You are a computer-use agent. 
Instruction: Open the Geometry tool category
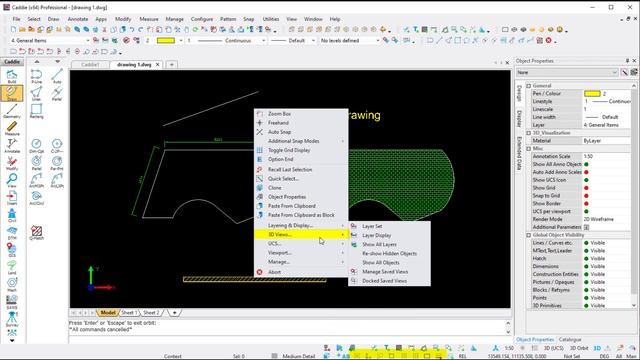coord(12,111)
